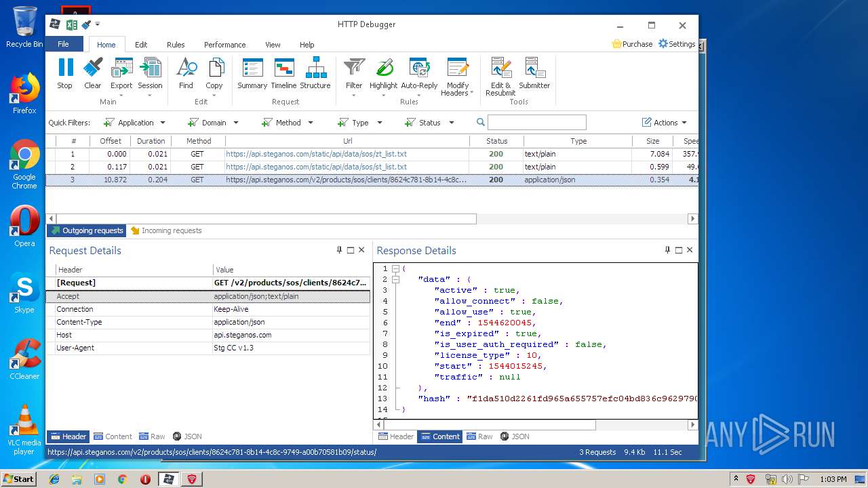Image resolution: width=868 pixels, height=488 pixels.
Task: Stop capturing traffic with the Stop button
Action: [65, 74]
